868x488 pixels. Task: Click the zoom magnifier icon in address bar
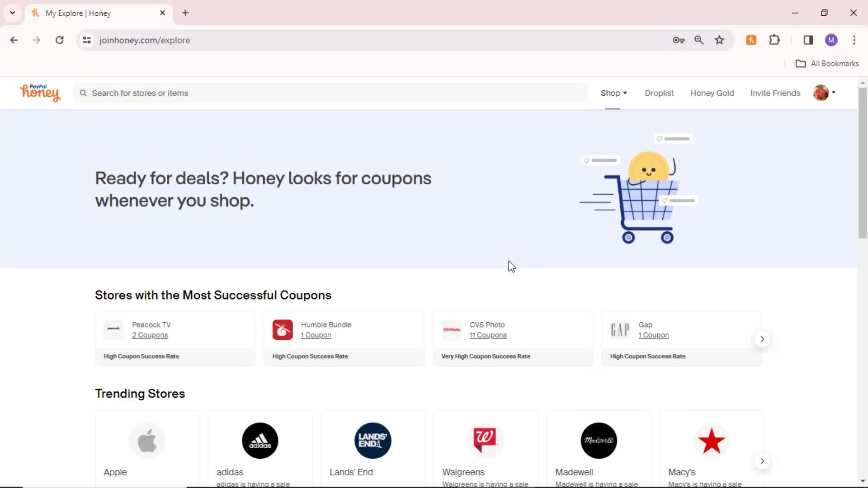699,40
